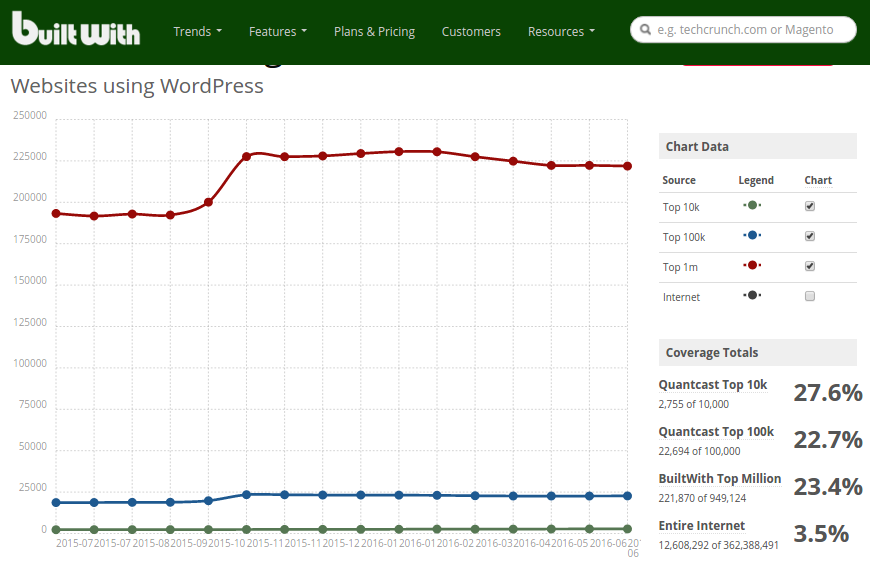Click the search magnifier icon
This screenshot has height=569, width=870.
(x=645, y=29)
